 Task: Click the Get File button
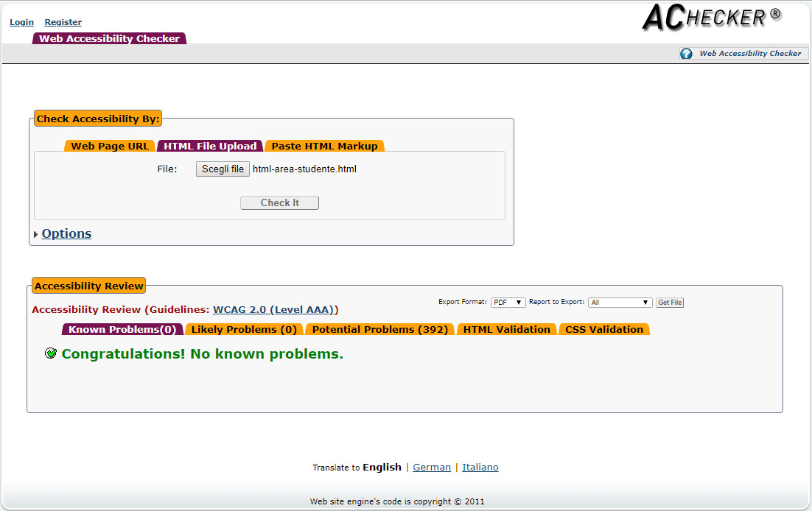pyautogui.click(x=670, y=303)
